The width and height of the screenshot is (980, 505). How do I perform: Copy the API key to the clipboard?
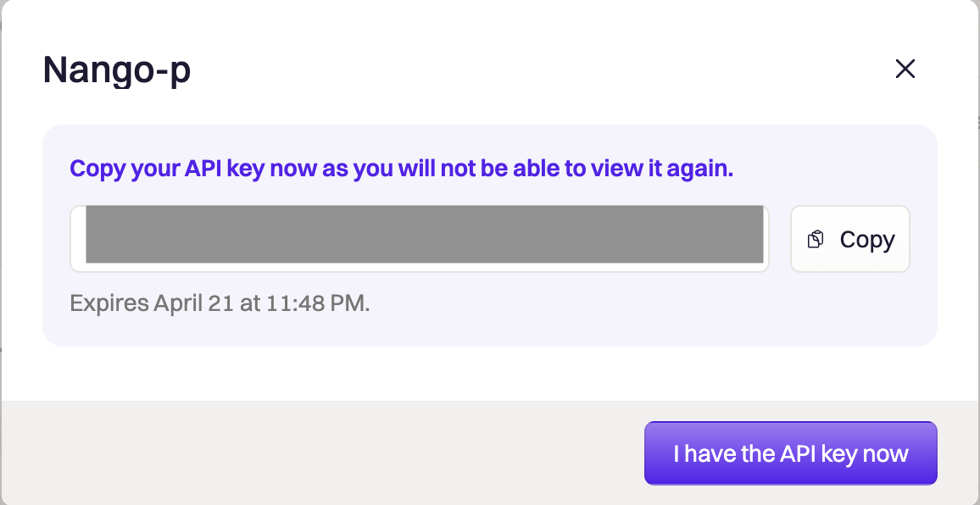[850, 239]
